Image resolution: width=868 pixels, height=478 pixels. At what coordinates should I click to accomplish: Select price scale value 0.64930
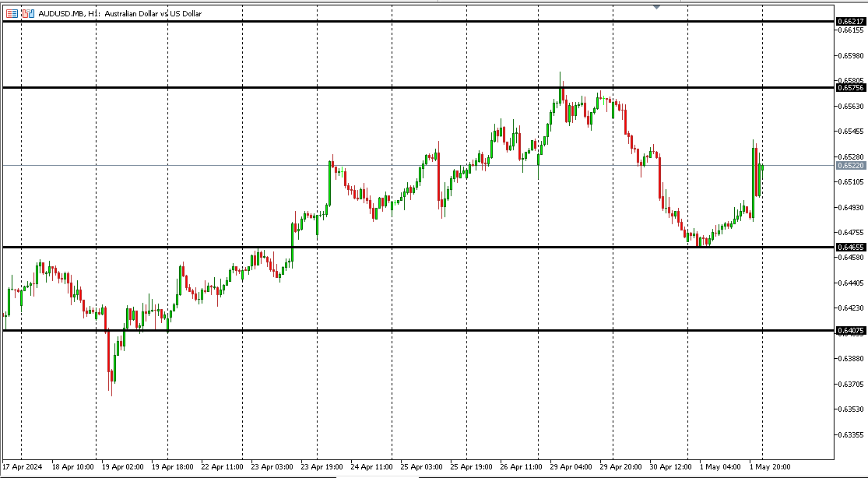pos(852,207)
